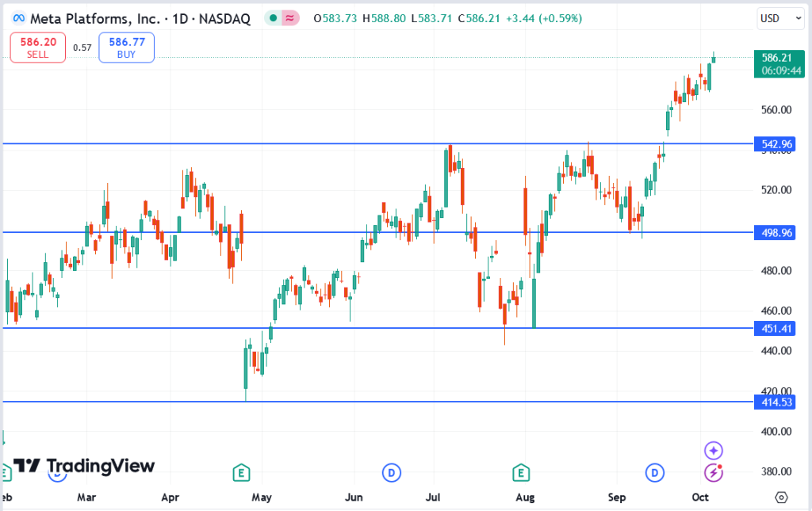This screenshot has width=812, height=511.
Task: Click the 560.00 price axis label
Action: coord(776,109)
